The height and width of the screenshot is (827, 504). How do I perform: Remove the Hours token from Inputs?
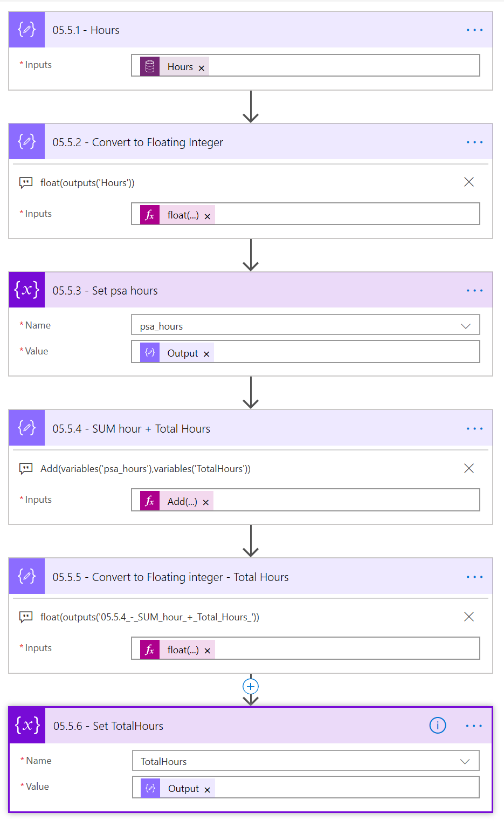pos(202,68)
